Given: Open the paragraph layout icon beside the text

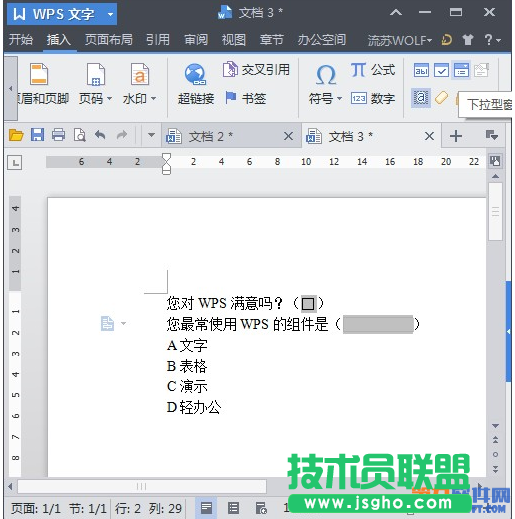Looking at the screenshot, I should (107, 323).
